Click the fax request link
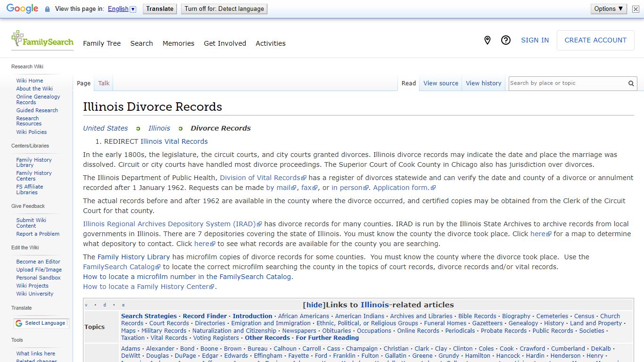Viewport: 644px width, 362px height. 310,188
